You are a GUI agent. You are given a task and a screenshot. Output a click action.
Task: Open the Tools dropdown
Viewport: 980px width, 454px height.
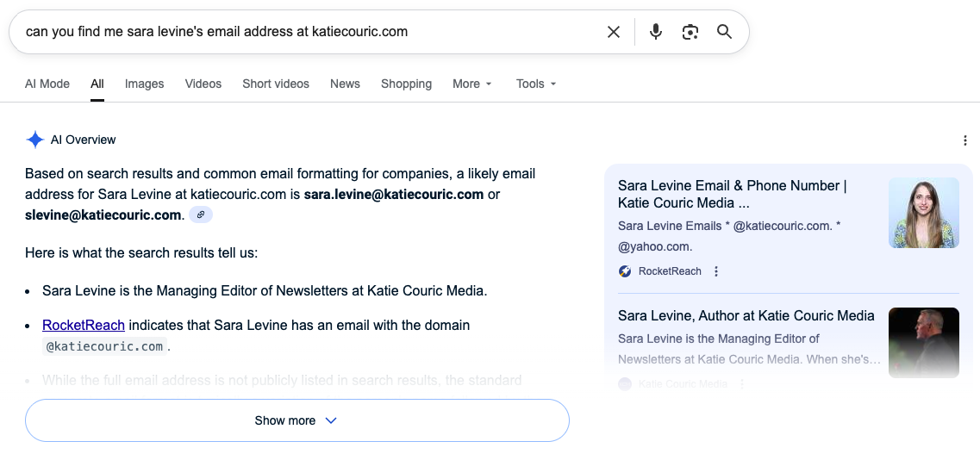click(536, 84)
